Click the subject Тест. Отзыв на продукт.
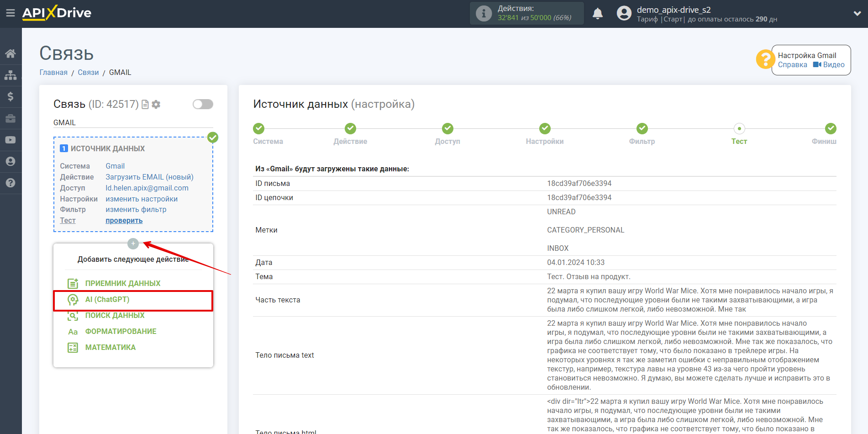 click(x=589, y=277)
